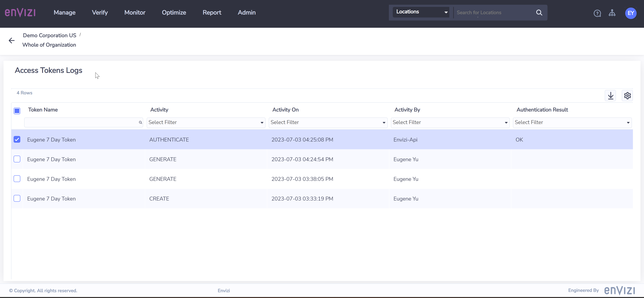Sort by Activity column header
This screenshot has width=644, height=298.
(159, 110)
